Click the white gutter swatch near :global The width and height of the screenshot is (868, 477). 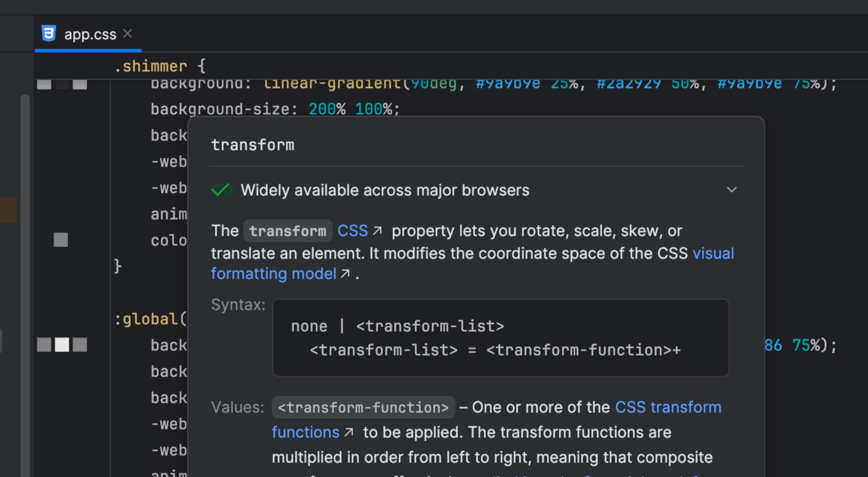62,344
